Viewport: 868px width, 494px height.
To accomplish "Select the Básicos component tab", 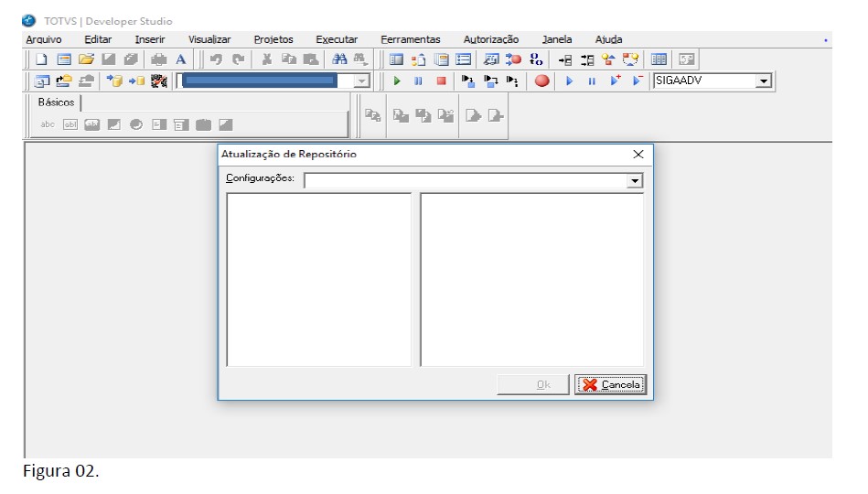I will (56, 102).
